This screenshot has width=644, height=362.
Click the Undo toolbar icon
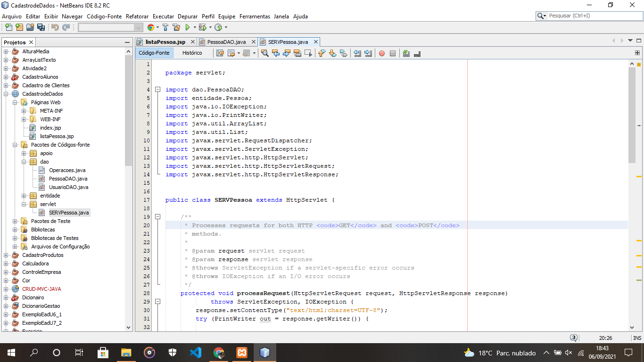55,27
